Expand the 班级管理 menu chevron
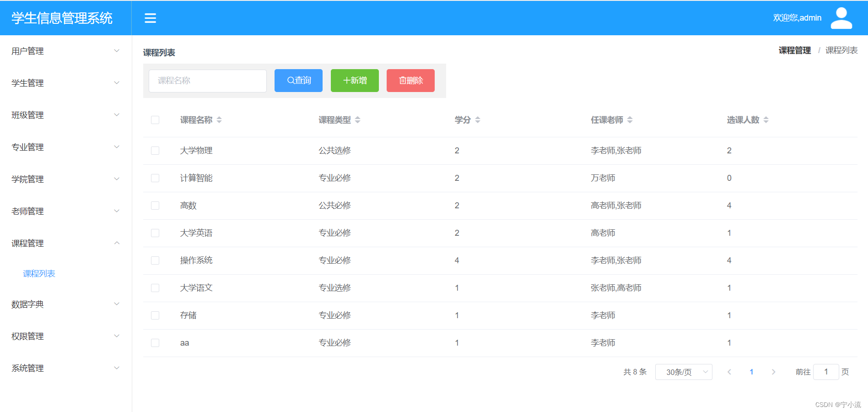The height and width of the screenshot is (412, 868). click(x=117, y=115)
